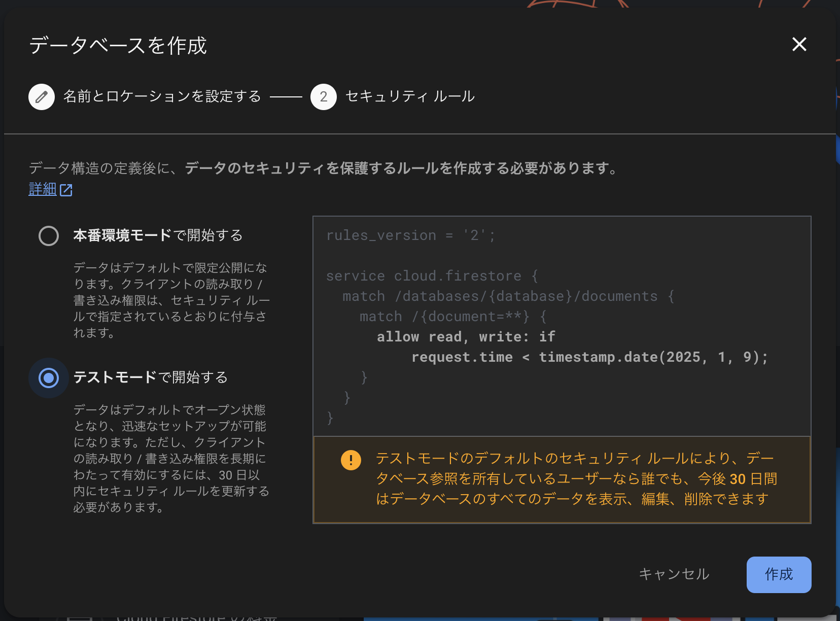Image resolution: width=840 pixels, height=621 pixels.
Task: Click the close X of the dialog
Action: [x=799, y=45]
